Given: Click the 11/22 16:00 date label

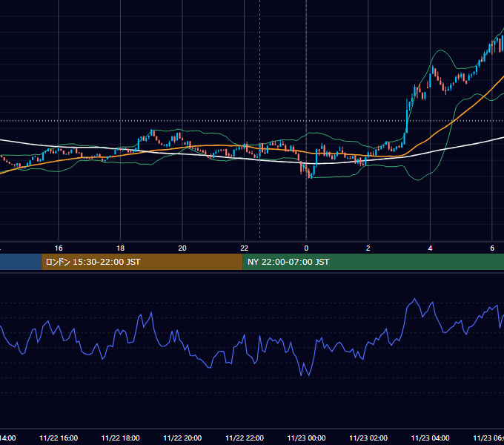Looking at the screenshot, I should point(59,438).
